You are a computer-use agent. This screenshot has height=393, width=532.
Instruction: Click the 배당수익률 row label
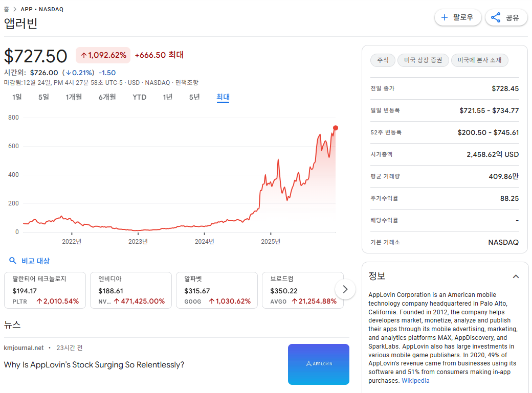[384, 220]
